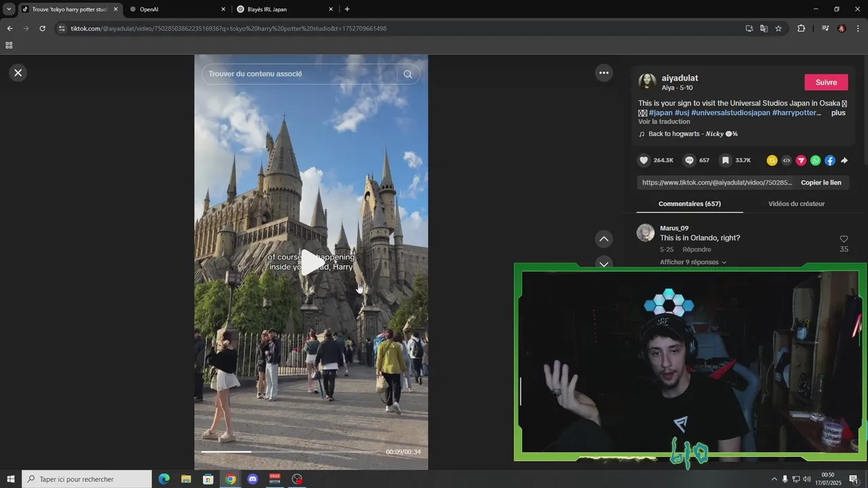The image size is (868, 488).
Task: Open the Chrome extensions puzzle icon
Action: pos(801,28)
